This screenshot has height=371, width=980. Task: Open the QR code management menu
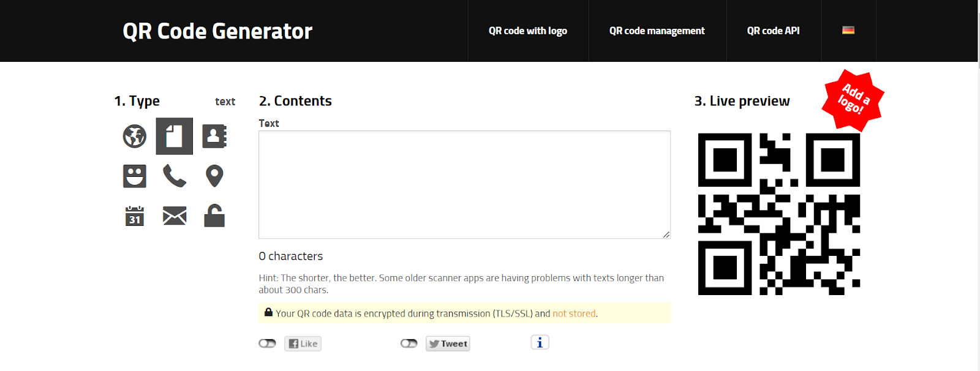point(657,31)
